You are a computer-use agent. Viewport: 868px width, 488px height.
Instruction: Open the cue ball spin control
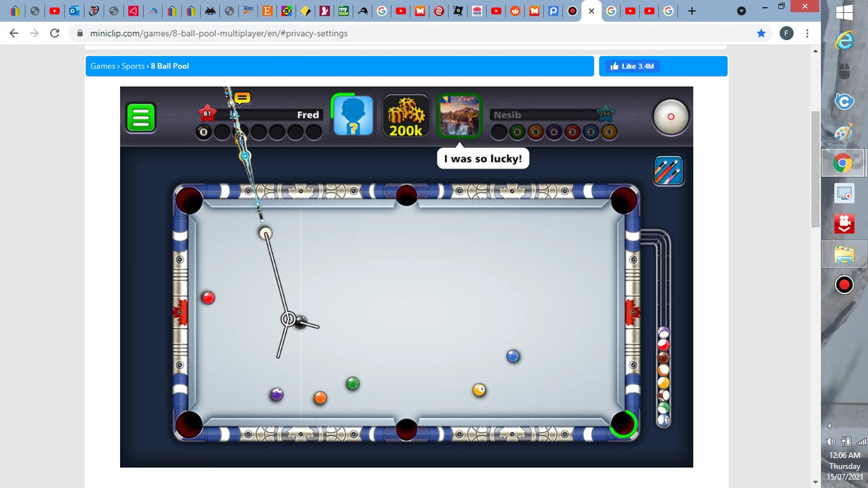[x=671, y=117]
